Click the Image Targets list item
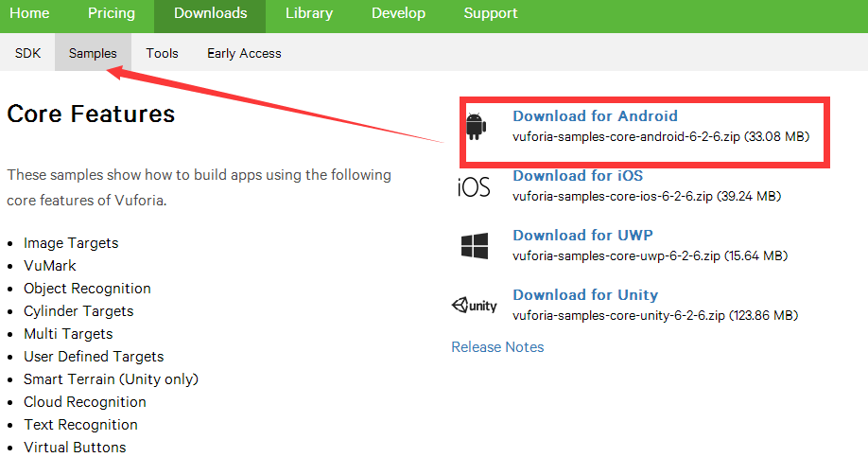 (x=71, y=243)
